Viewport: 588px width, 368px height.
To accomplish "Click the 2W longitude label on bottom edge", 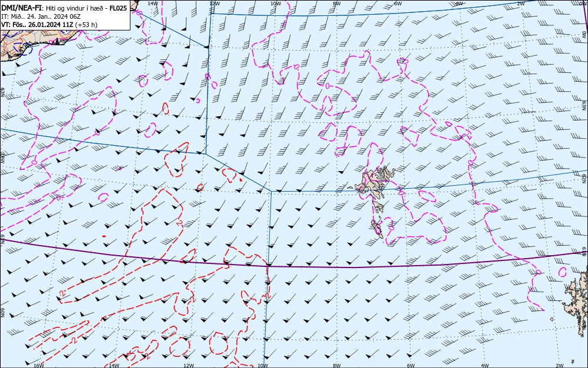I will 560,366.
